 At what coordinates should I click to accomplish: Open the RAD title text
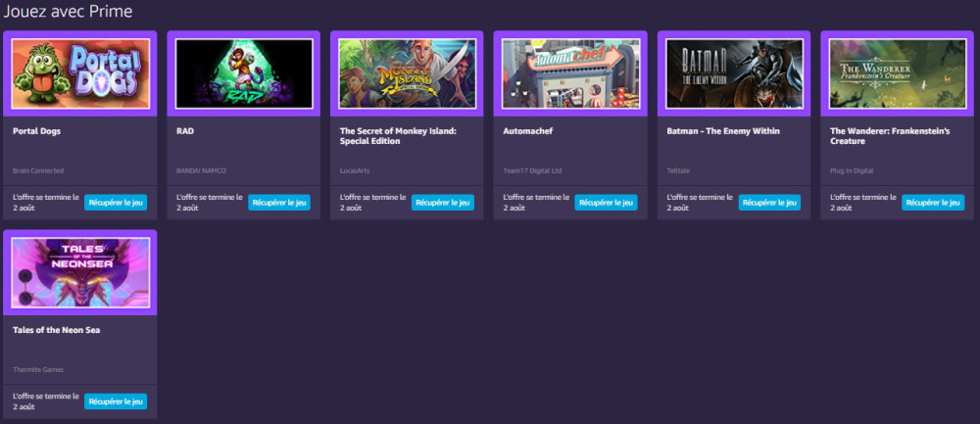tap(185, 131)
